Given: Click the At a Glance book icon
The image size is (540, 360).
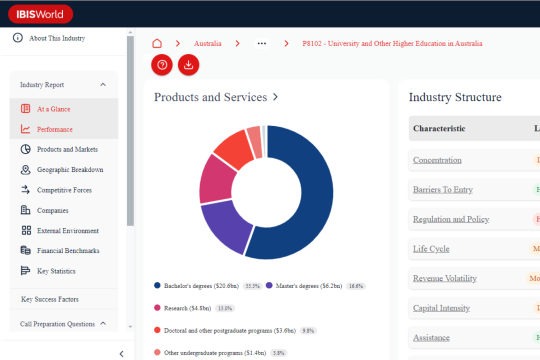Looking at the screenshot, I should coord(25,109).
